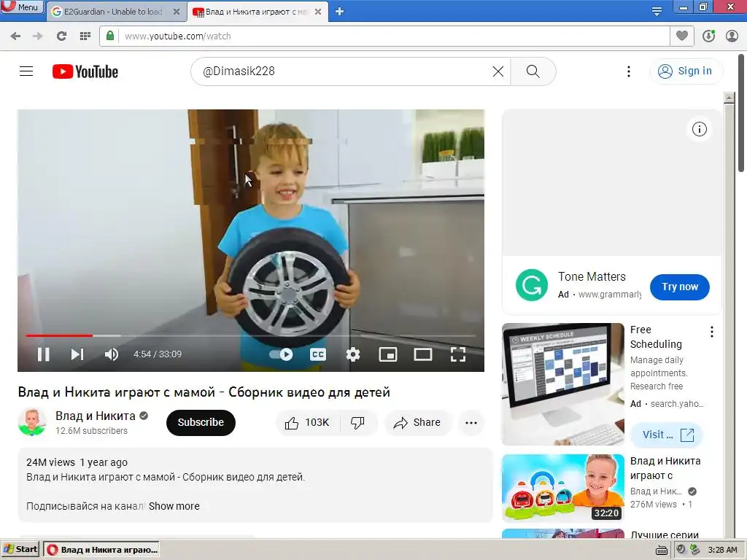Enable miniplayer mode
Viewport: 747px width, 560px height.
point(388,354)
